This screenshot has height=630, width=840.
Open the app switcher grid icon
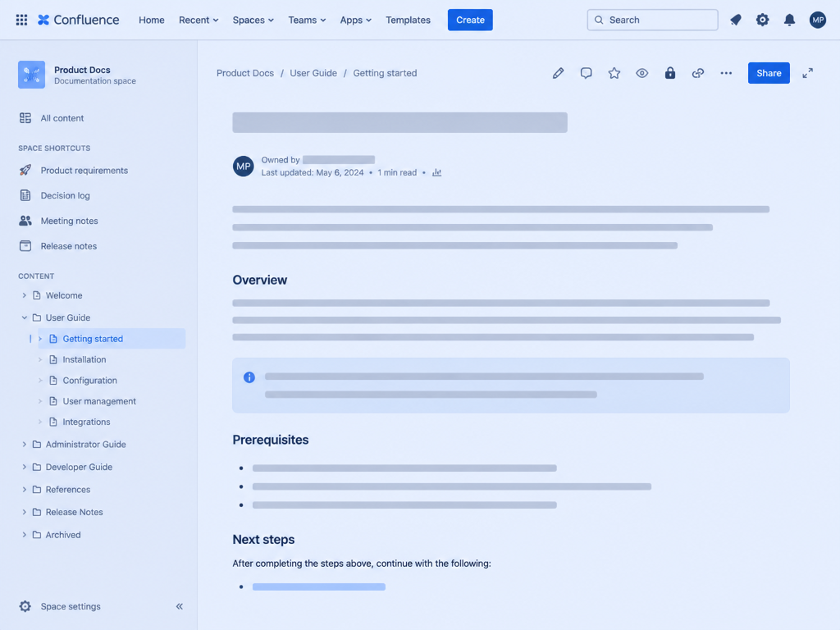coord(21,20)
